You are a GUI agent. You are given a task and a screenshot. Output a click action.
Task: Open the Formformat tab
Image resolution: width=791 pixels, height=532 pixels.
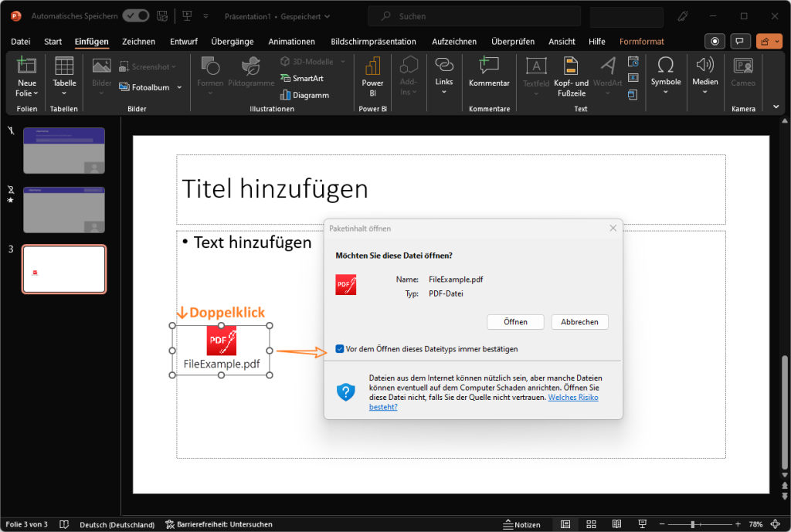pos(641,41)
